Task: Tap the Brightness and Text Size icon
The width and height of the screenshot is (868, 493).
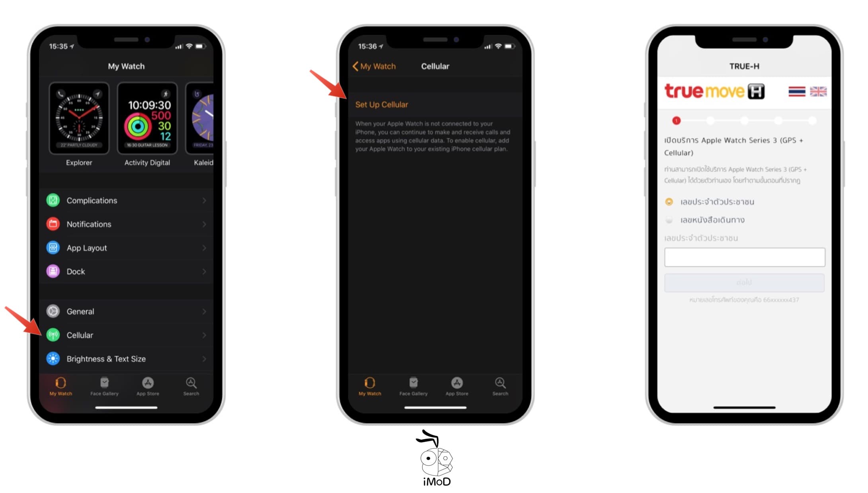Action: pyautogui.click(x=53, y=358)
